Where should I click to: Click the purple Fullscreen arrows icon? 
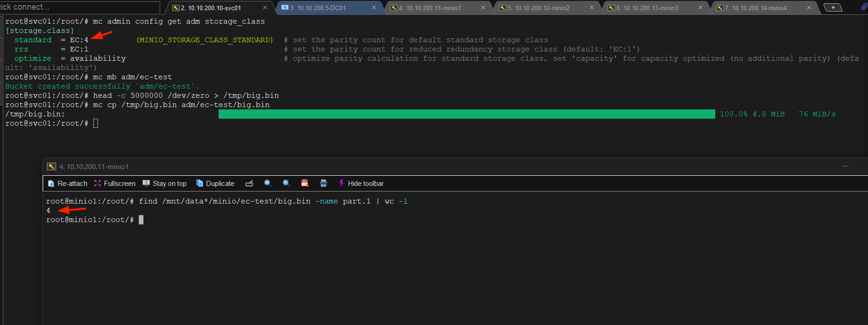(x=97, y=184)
